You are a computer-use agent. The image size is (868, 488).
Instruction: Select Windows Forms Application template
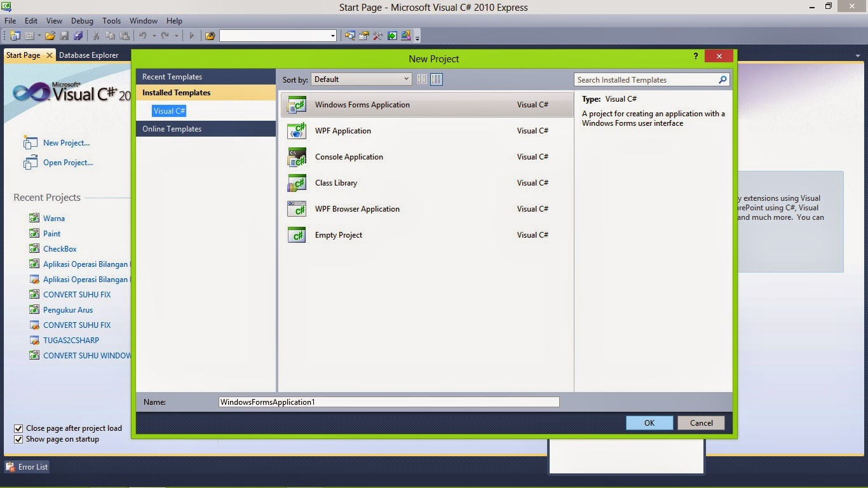pos(426,105)
